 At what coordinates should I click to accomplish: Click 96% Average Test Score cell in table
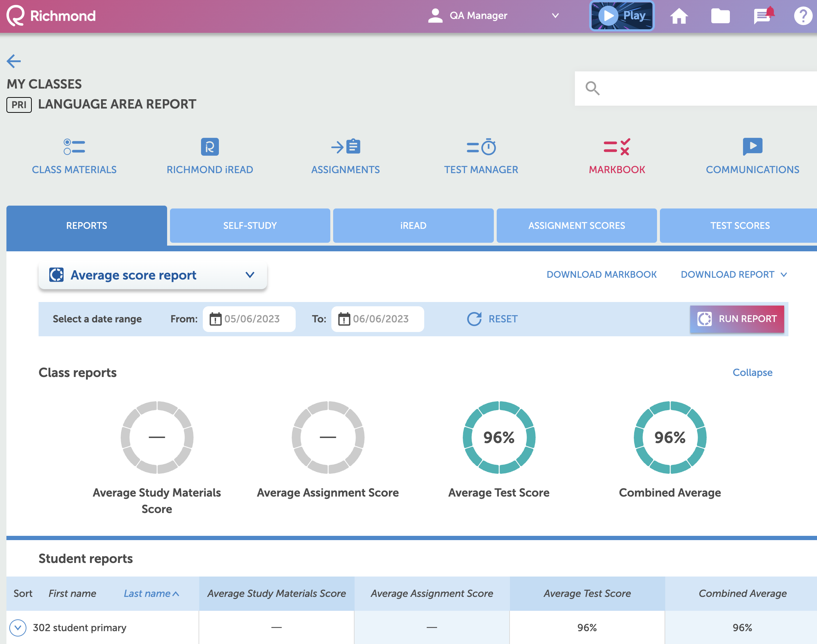coord(587,628)
